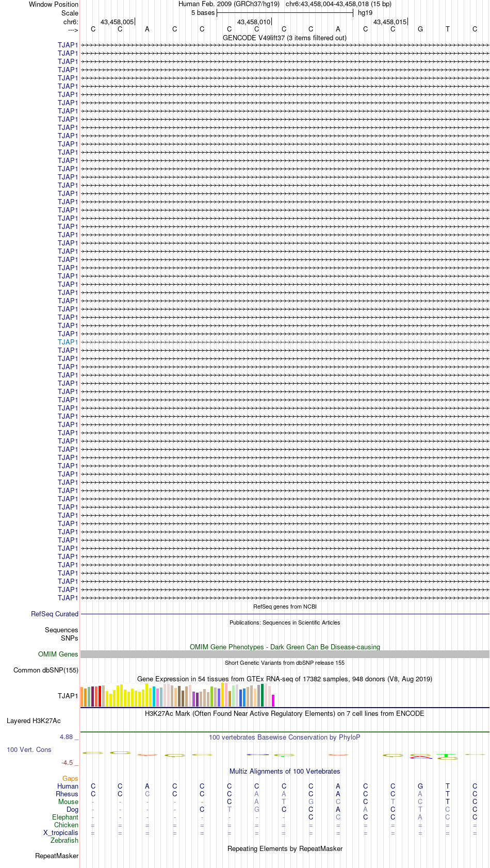Click the magenta bar in GTEx expression chart

pyautogui.click(x=273, y=700)
